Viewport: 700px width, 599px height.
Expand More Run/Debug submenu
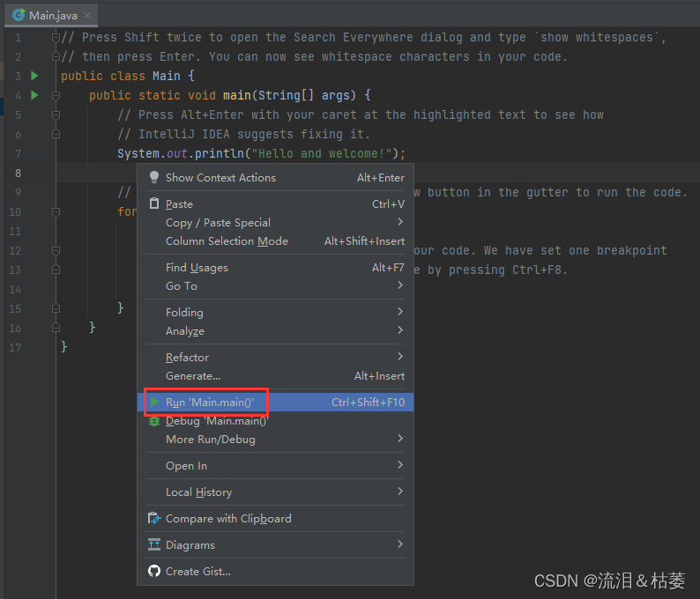pyautogui.click(x=275, y=440)
